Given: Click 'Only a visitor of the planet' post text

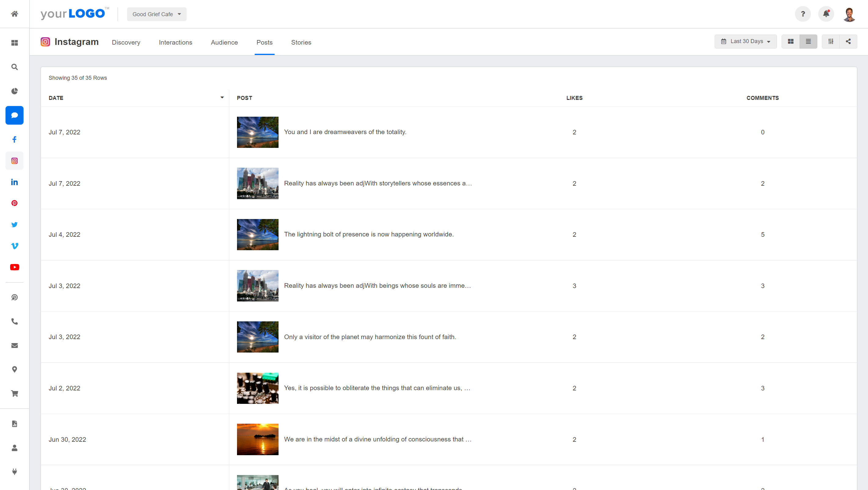Looking at the screenshot, I should click(x=370, y=337).
